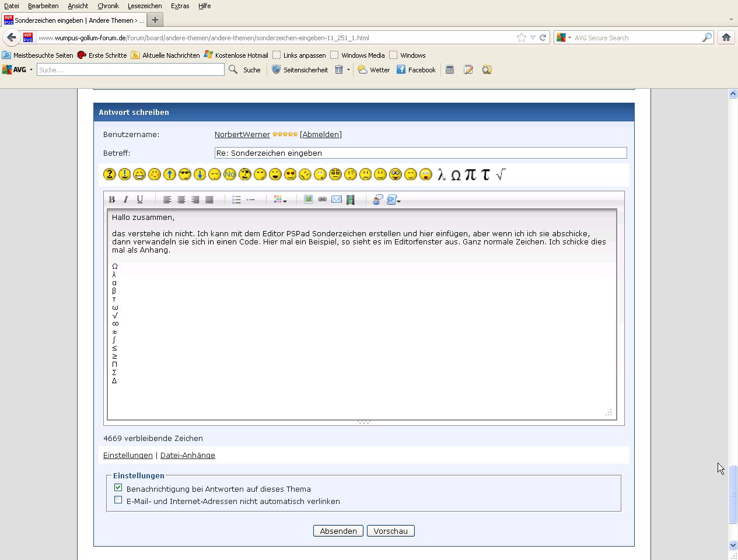
Task: Insert email link with envelope icon
Action: pyautogui.click(x=337, y=199)
